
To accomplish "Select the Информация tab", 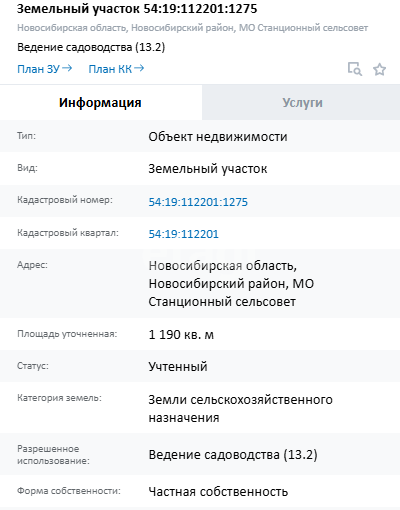I will point(100,102).
